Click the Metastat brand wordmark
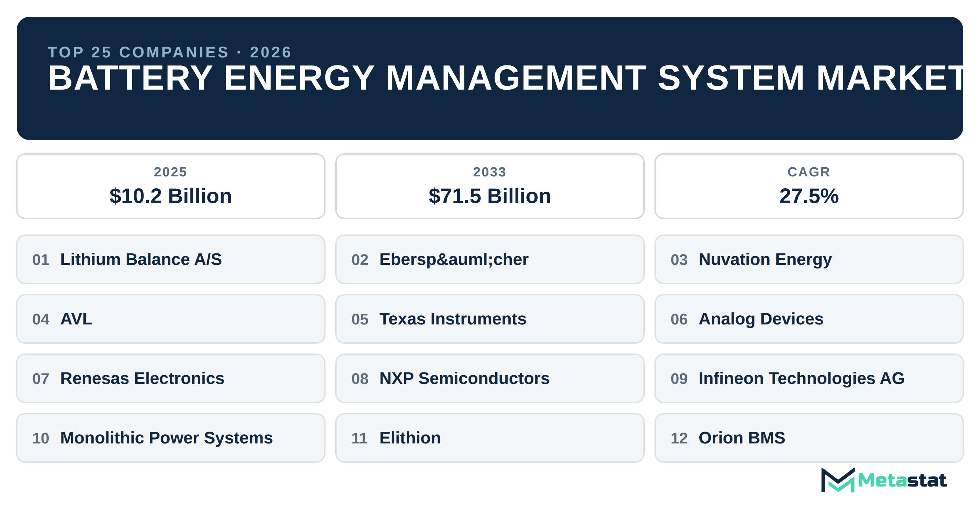This screenshot has height=511, width=980. [x=902, y=481]
